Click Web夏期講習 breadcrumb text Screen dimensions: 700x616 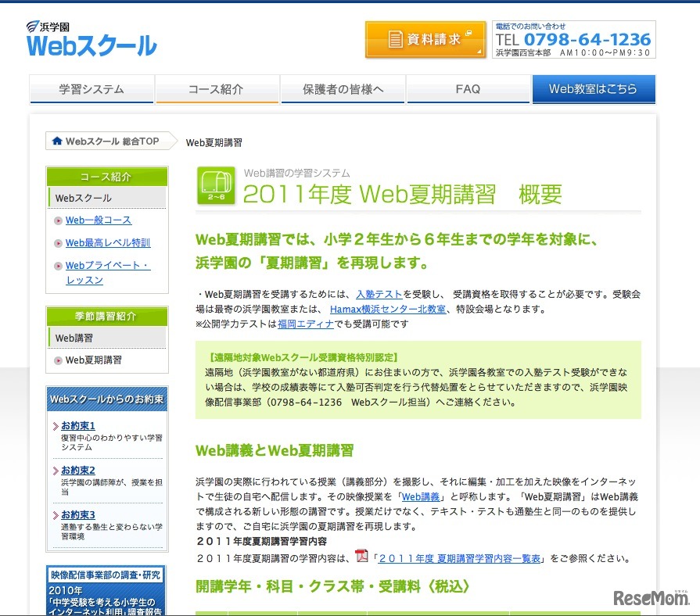point(214,143)
